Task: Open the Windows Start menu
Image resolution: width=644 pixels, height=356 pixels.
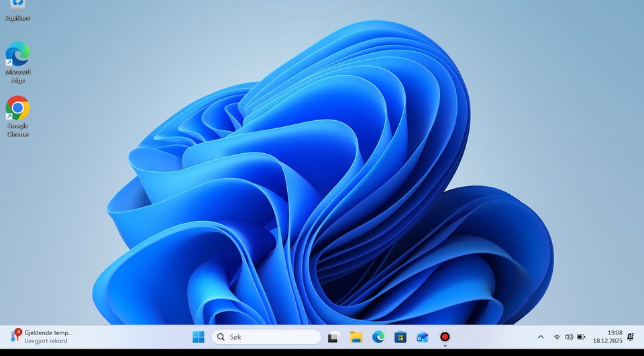Action: pyautogui.click(x=199, y=337)
